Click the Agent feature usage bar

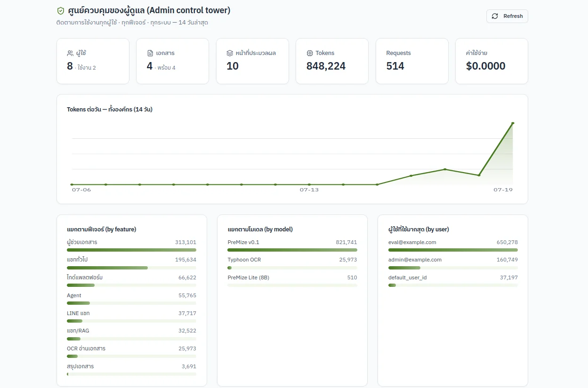pyautogui.click(x=131, y=303)
